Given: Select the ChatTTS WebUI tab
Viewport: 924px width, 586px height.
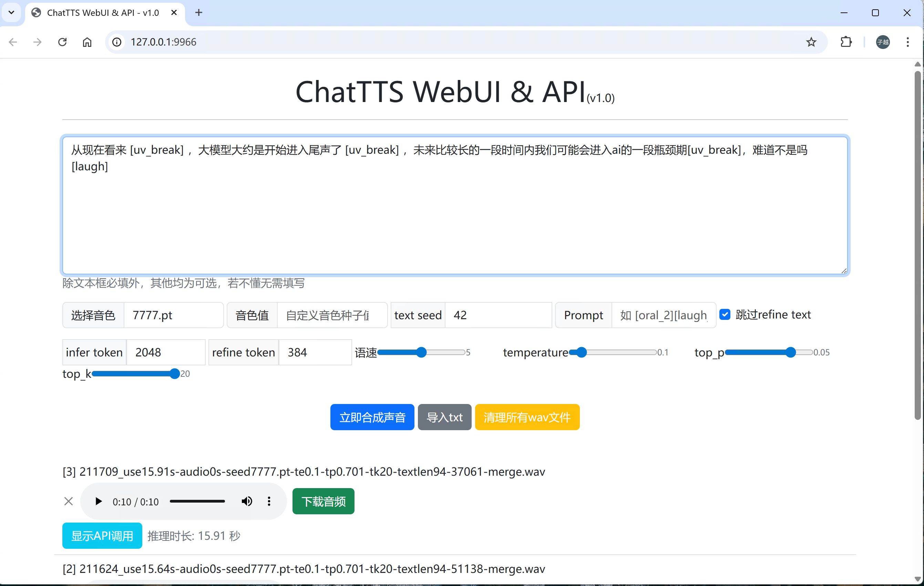Looking at the screenshot, I should point(103,13).
